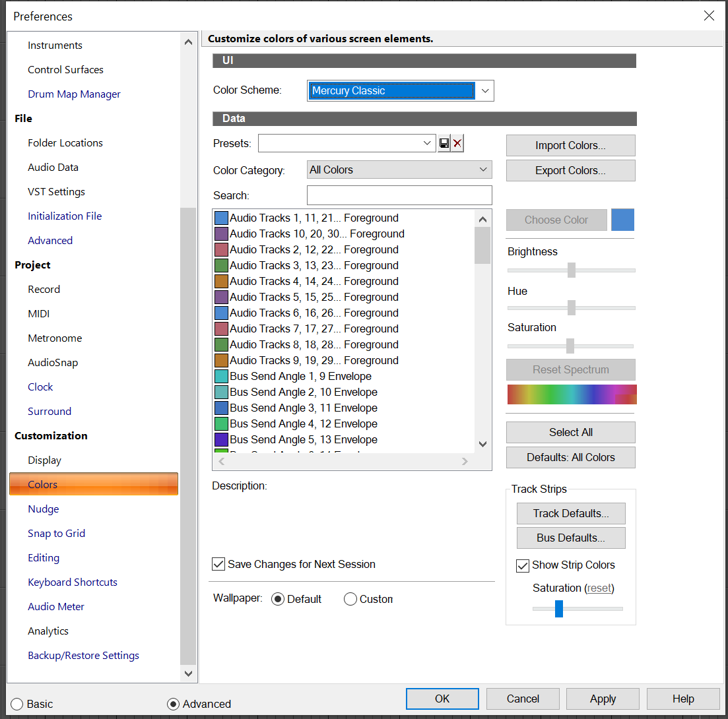Select the Audio Tracks 4, 14, 24 Foreground entry
Image resolution: width=728 pixels, height=719 pixels.
pos(314,281)
